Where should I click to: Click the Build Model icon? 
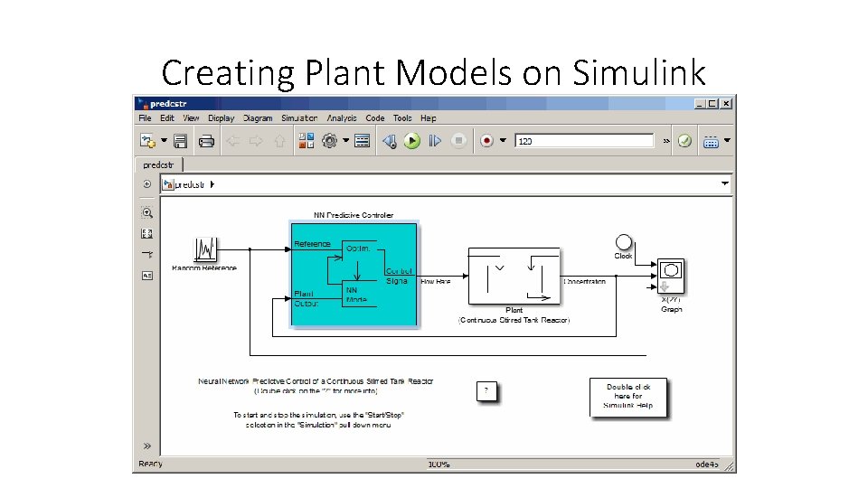[x=711, y=142]
